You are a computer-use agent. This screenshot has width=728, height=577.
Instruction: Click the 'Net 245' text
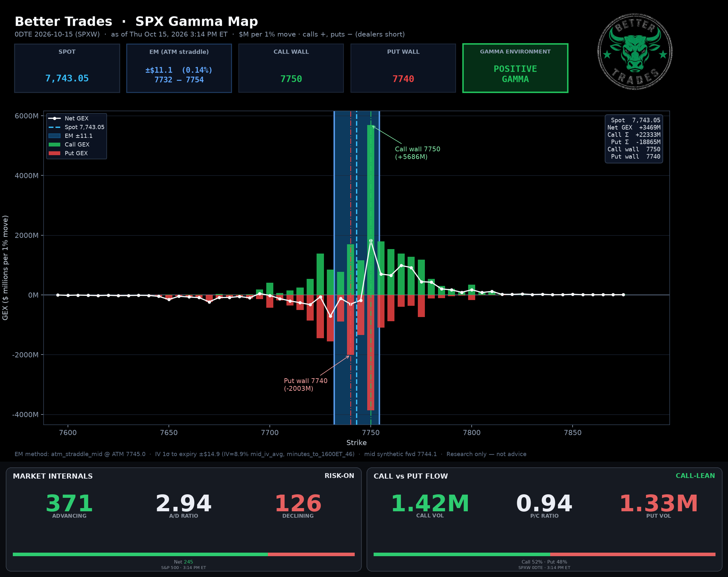click(184, 562)
